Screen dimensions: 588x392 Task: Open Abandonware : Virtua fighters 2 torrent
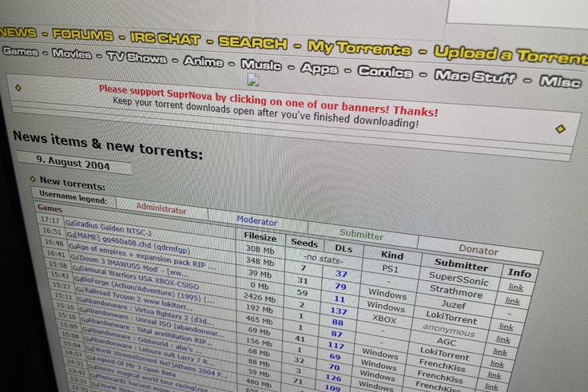coord(149,312)
